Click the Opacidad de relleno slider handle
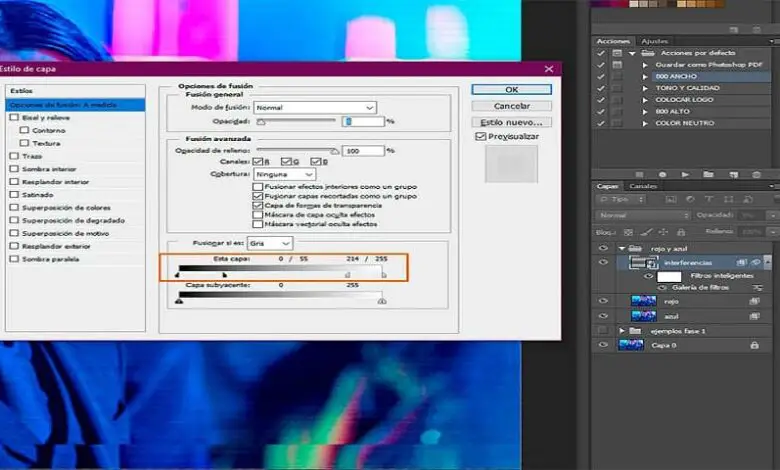The image size is (780, 470). [x=335, y=151]
